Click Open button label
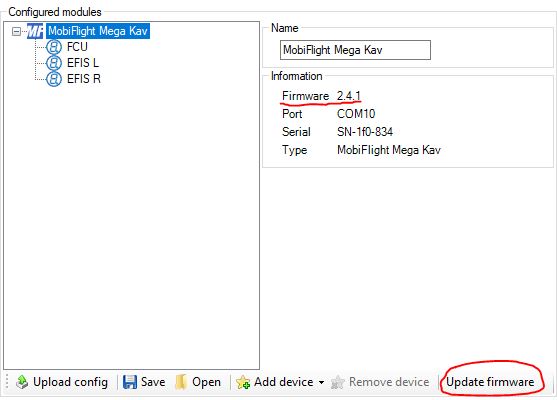Viewport: 557px width, 400px height. [x=206, y=382]
